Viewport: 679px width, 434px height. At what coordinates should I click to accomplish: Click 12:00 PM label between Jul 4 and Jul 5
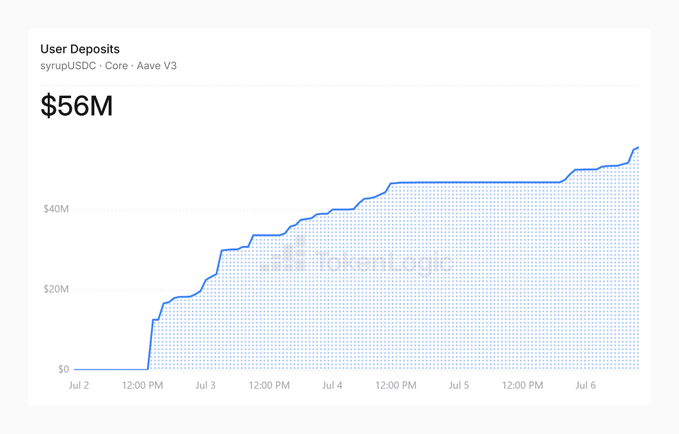(x=396, y=385)
